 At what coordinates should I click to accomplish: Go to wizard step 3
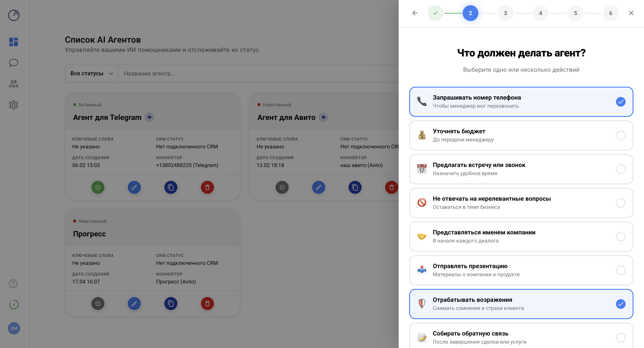[x=505, y=13]
